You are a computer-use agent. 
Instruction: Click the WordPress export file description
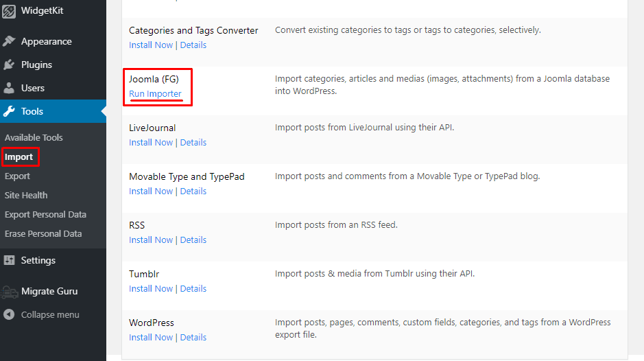(x=443, y=328)
